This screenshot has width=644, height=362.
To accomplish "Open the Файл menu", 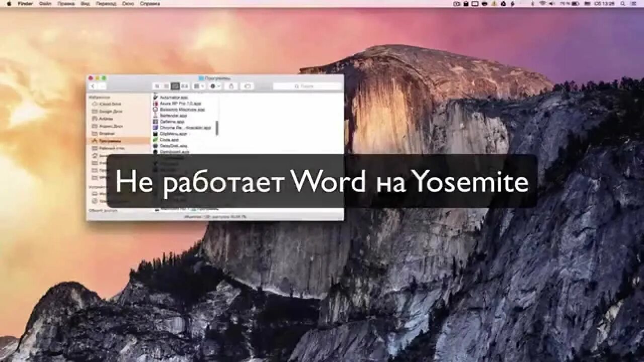I will click(45, 3).
